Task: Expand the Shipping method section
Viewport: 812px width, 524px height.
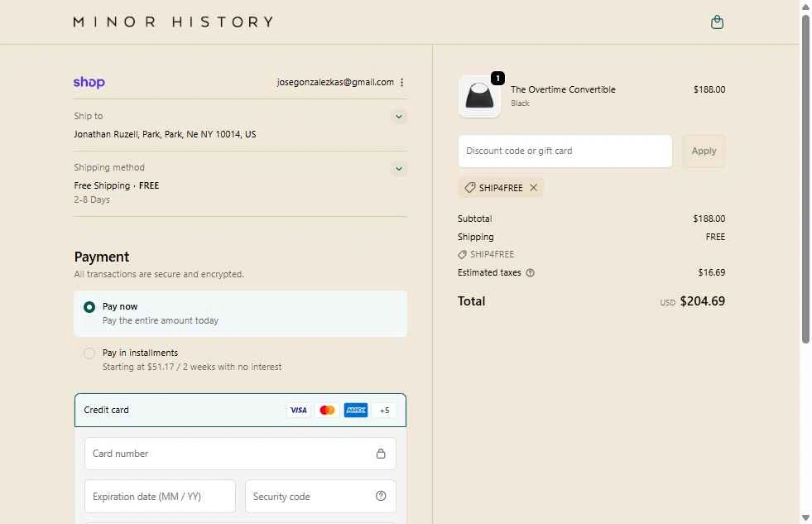Action: [x=399, y=168]
